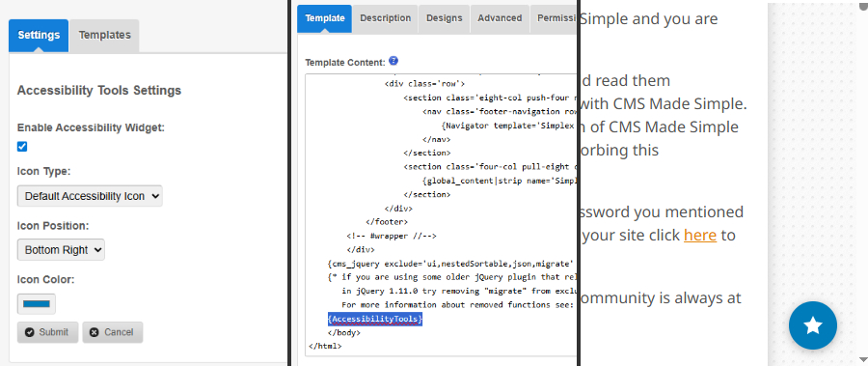This screenshot has width=868, height=366.
Task: Open the Permissions tab
Action: tap(554, 18)
